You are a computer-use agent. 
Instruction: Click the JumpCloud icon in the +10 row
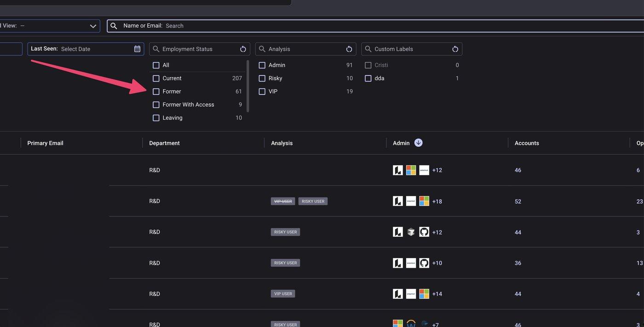click(x=411, y=263)
